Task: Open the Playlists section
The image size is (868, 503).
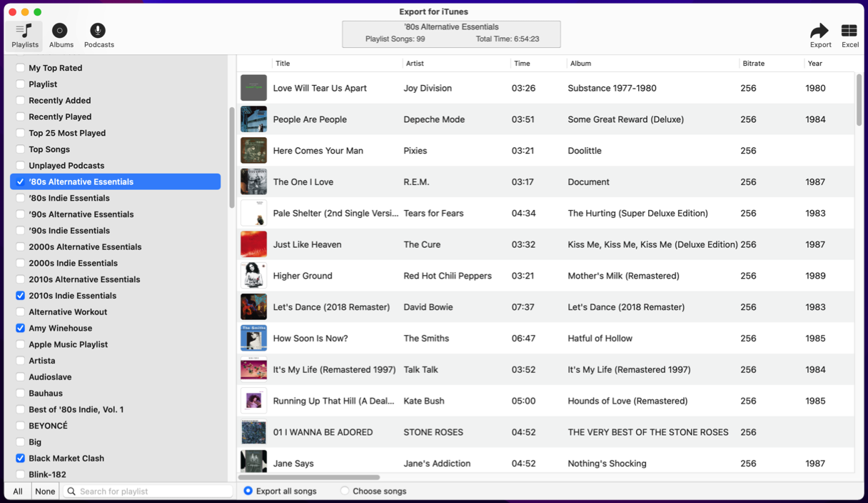Action: (25, 36)
